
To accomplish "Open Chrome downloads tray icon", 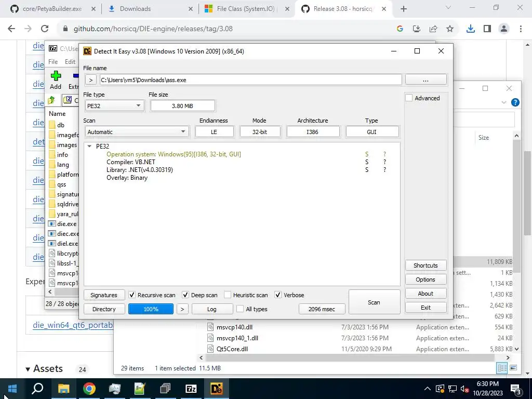I will point(471,29).
